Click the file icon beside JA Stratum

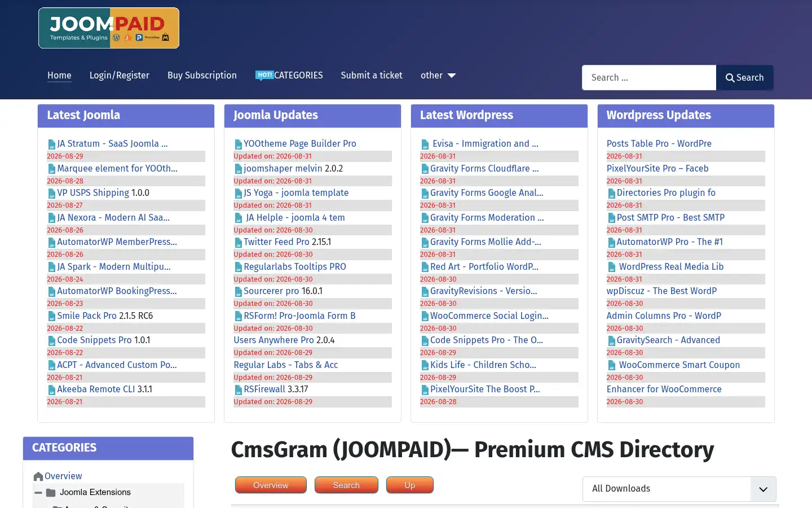point(52,144)
